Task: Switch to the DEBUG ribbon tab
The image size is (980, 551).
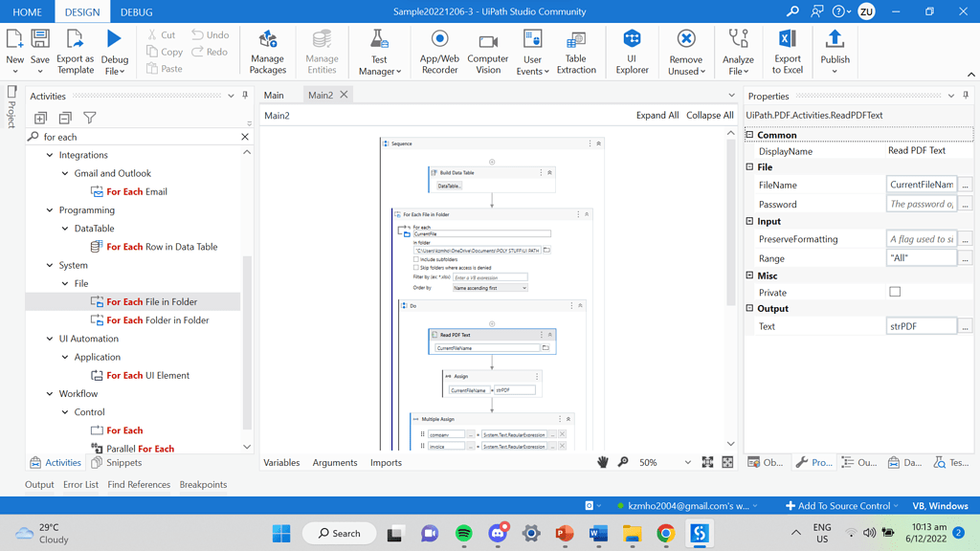Action: [134, 11]
